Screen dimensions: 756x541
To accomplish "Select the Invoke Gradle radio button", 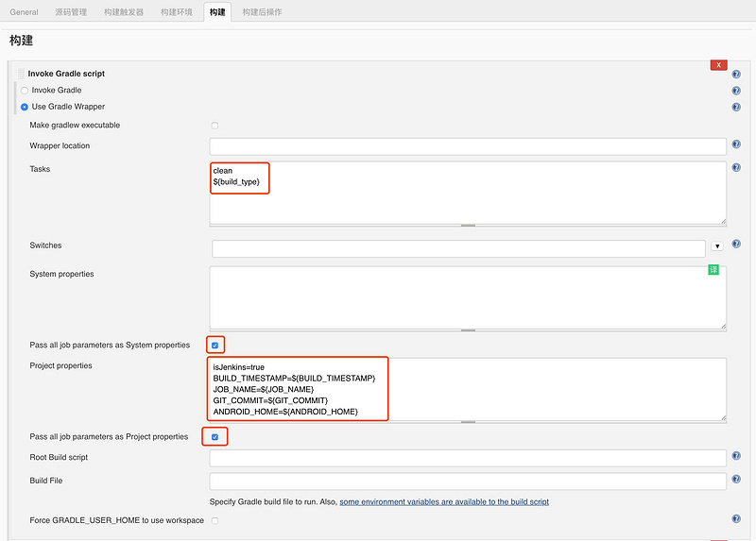I will point(25,91).
